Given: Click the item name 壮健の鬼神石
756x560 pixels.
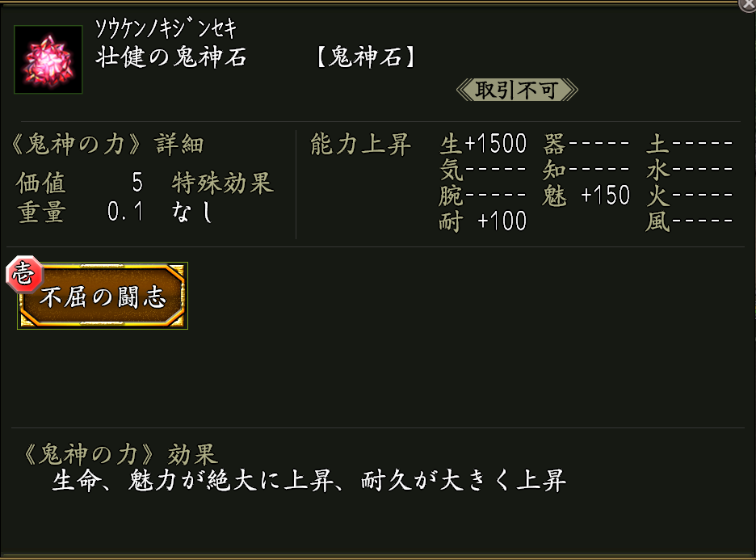Looking at the screenshot, I should point(171,58).
